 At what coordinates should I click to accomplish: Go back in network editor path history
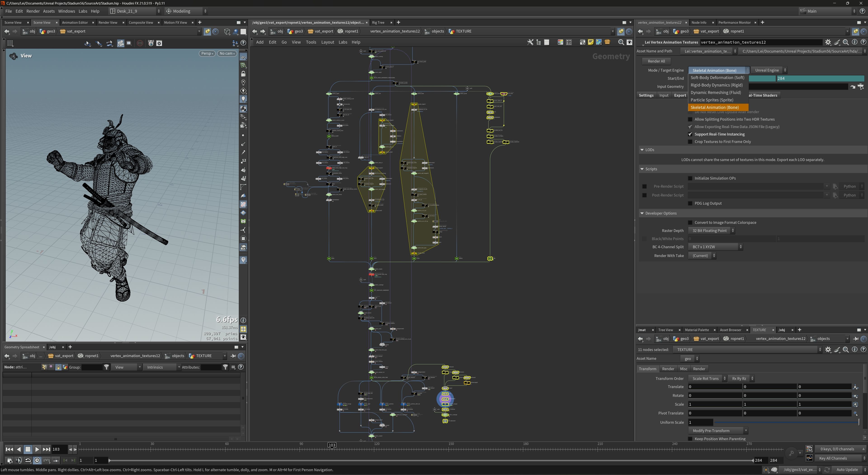[x=255, y=31]
